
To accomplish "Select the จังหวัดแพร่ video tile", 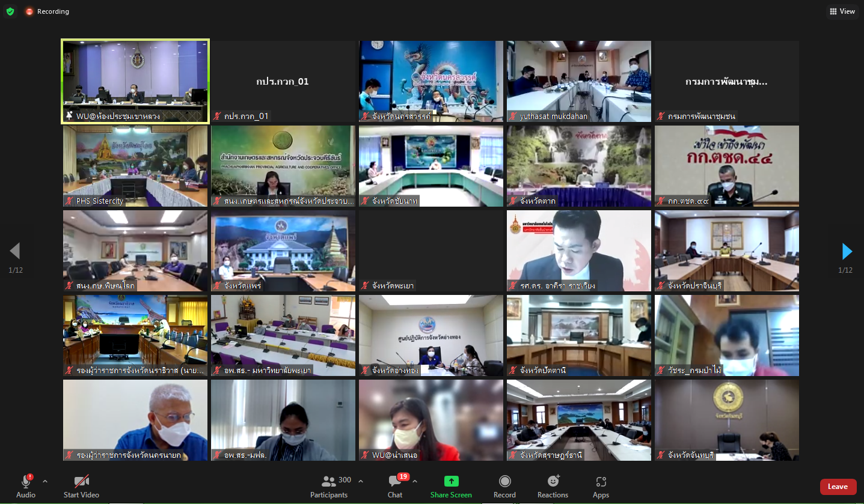I will coord(283,250).
